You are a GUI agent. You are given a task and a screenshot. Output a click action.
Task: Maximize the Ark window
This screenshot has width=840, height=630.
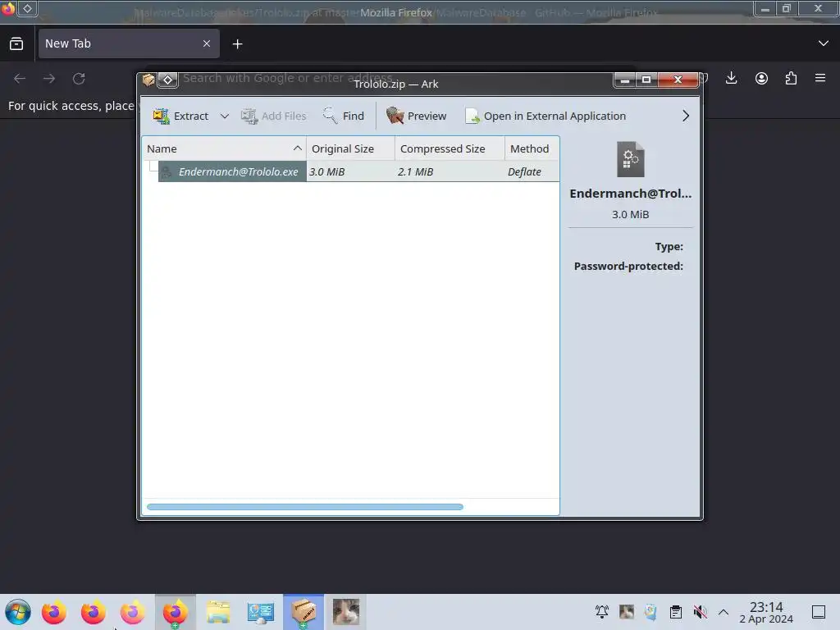[646, 80]
